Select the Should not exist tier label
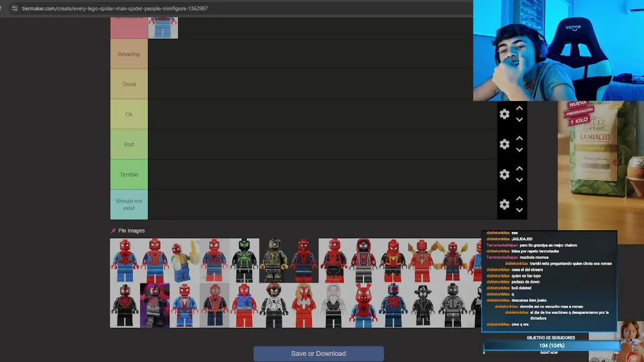Screen dimensions: 644x362 (129, 205)
